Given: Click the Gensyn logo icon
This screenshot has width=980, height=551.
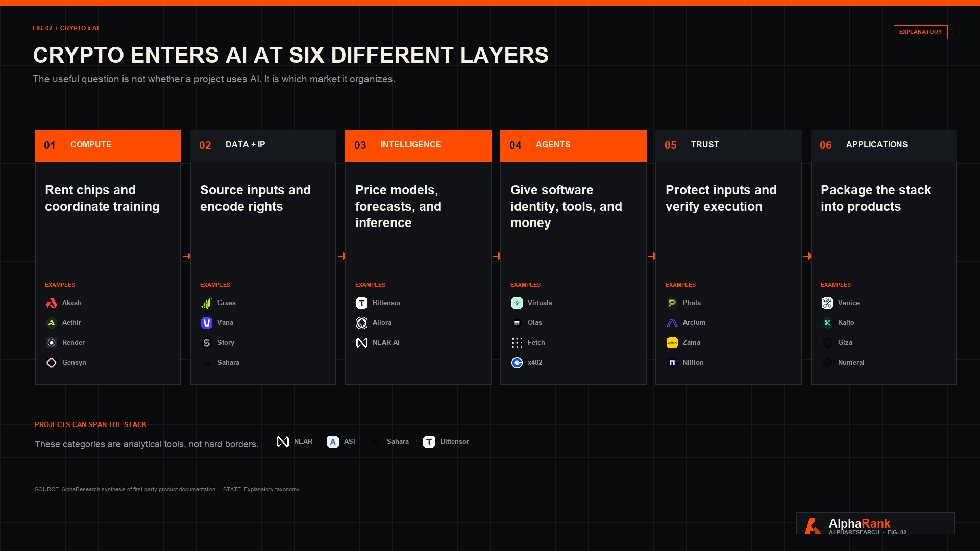Looking at the screenshot, I should tap(52, 363).
